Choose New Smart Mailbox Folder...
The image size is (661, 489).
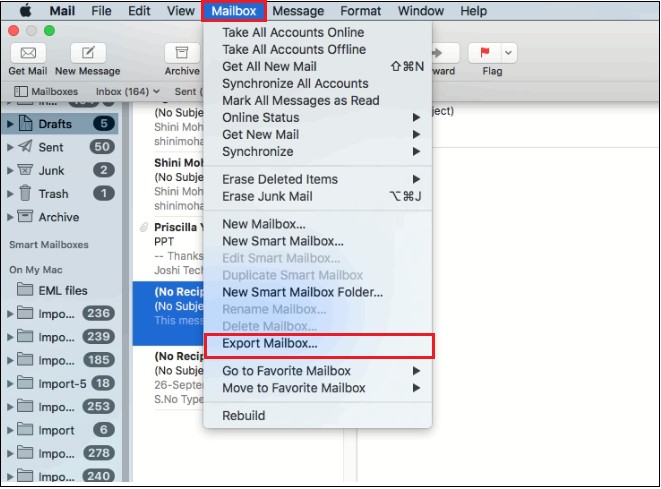pyautogui.click(x=317, y=292)
